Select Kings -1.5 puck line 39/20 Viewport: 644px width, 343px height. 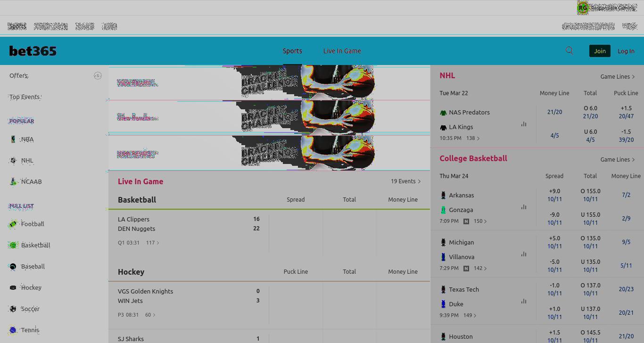[626, 136]
